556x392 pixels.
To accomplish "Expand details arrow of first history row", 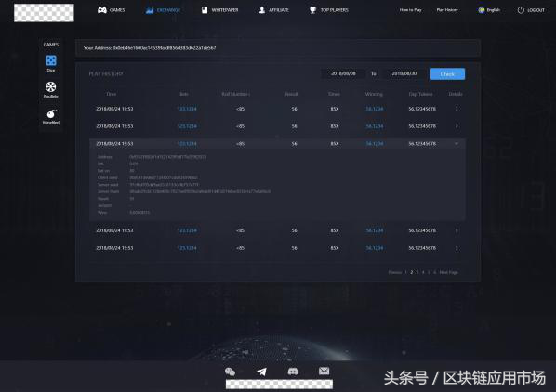I will click(457, 109).
